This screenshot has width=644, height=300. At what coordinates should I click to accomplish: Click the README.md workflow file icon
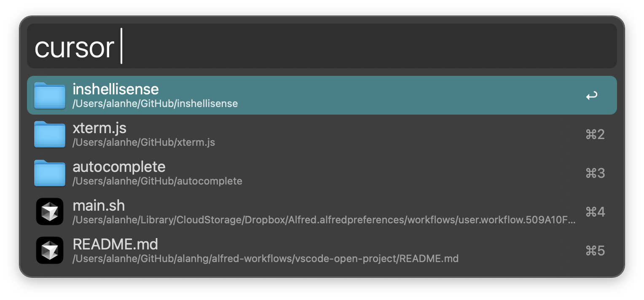(x=49, y=250)
